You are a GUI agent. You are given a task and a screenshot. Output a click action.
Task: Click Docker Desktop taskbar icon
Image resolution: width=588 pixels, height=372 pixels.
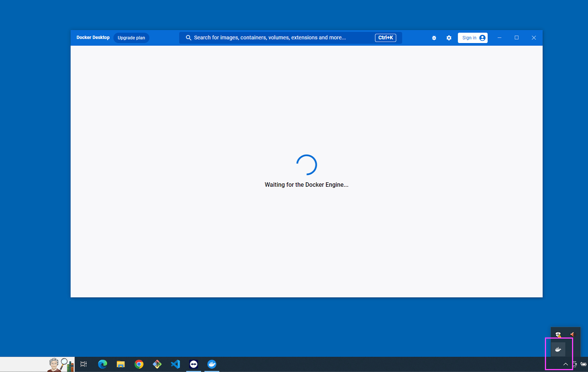pyautogui.click(x=212, y=364)
